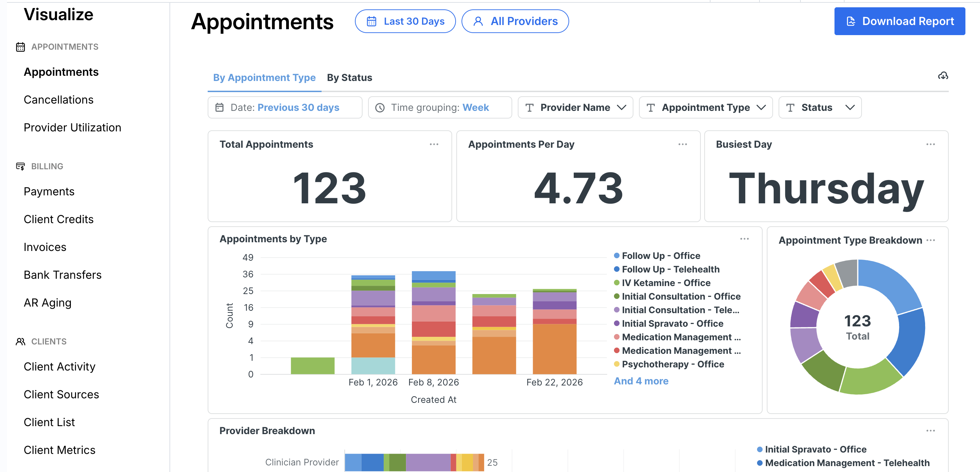Open the Status filter dropdown
The width and height of the screenshot is (980, 472).
(820, 107)
